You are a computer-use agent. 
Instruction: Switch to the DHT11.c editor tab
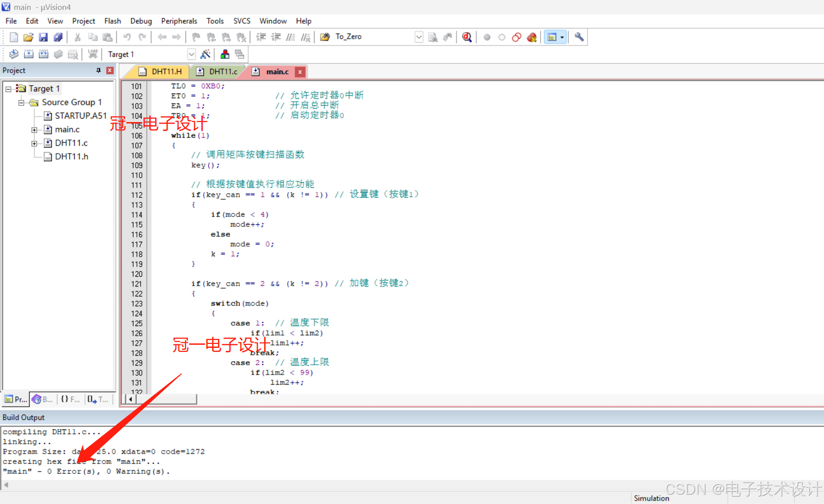pos(218,72)
